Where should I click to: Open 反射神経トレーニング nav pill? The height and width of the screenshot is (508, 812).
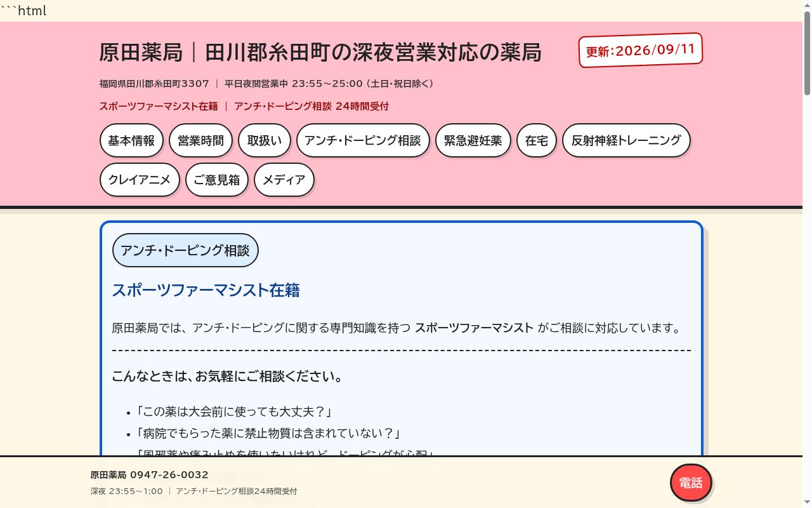pos(626,140)
